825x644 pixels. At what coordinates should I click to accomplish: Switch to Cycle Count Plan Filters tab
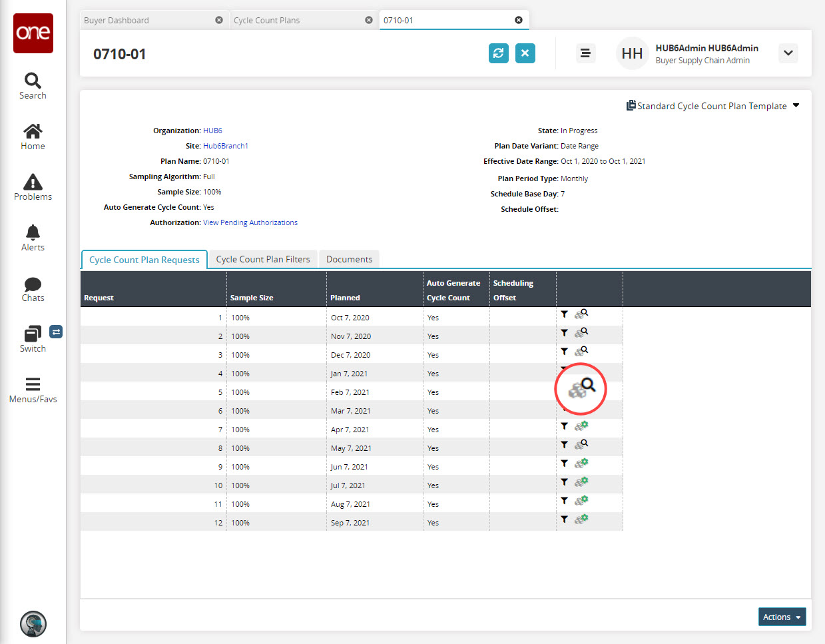263,259
